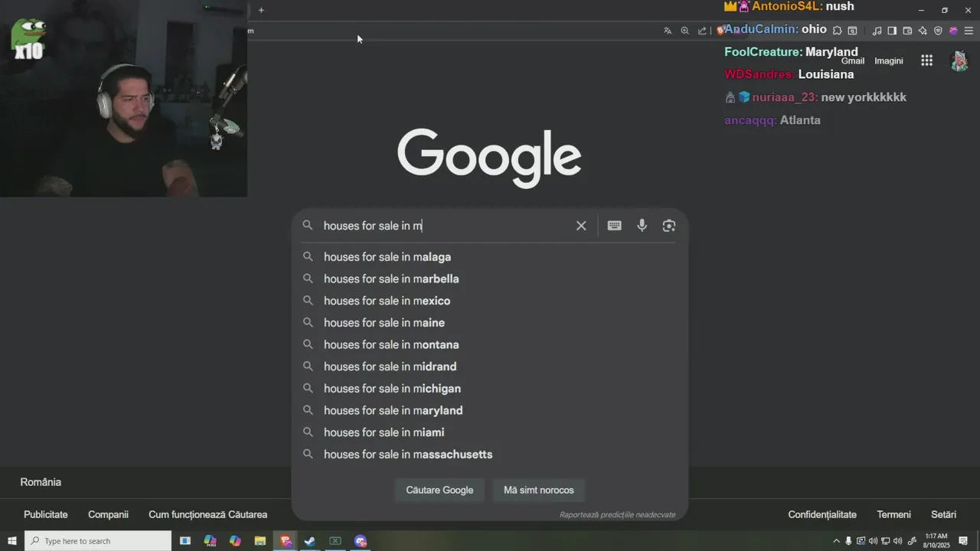Open the Windows notification center icon
The height and width of the screenshot is (551, 980).
963,541
